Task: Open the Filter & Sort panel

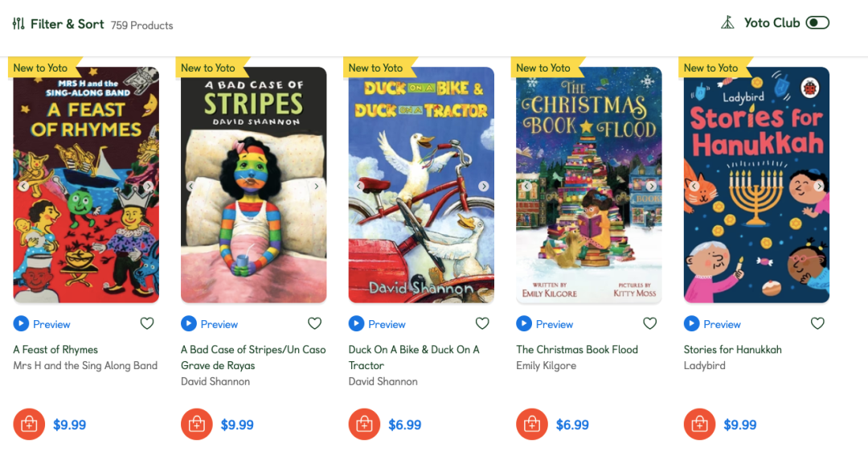Action: coord(58,24)
